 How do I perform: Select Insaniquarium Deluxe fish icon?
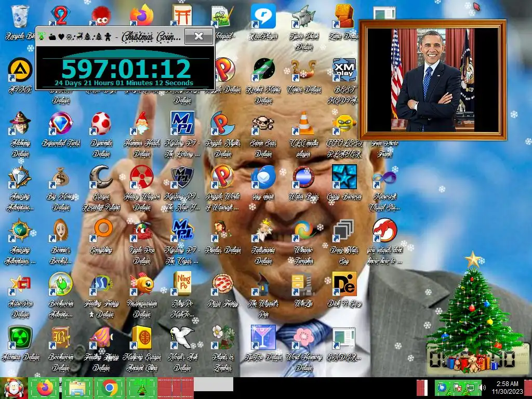142,284
